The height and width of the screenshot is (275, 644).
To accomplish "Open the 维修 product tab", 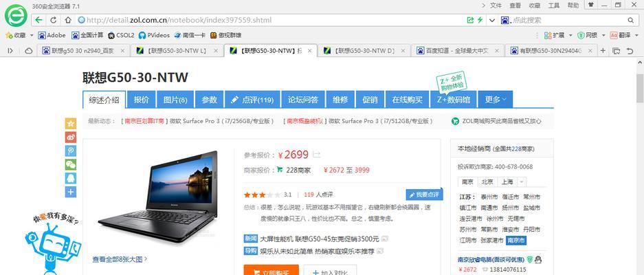I will click(x=340, y=100).
